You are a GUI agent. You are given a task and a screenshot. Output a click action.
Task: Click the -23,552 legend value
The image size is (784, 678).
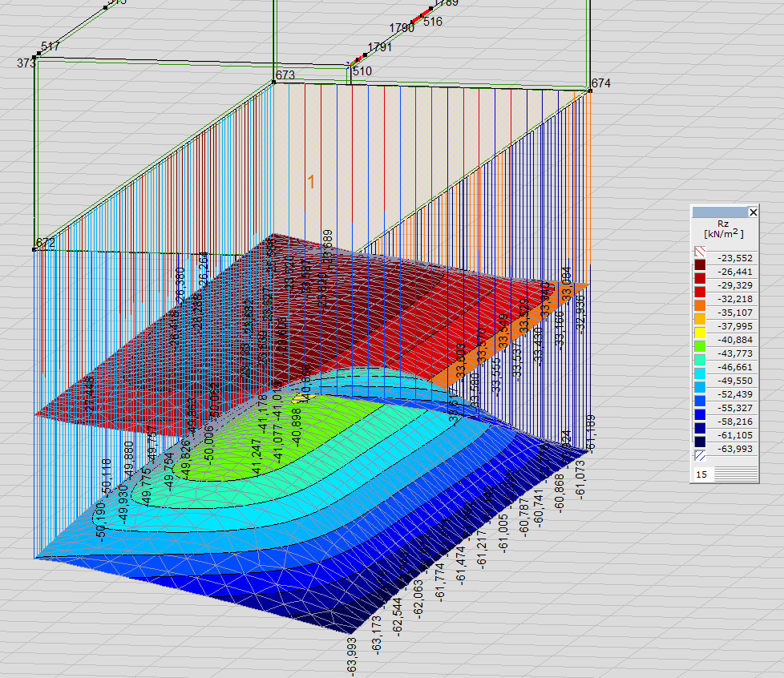(x=735, y=258)
